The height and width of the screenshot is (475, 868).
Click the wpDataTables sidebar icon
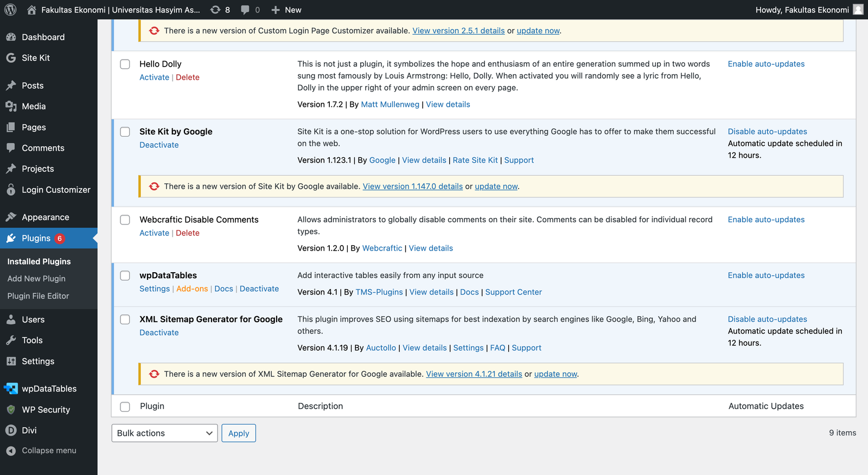pos(11,389)
